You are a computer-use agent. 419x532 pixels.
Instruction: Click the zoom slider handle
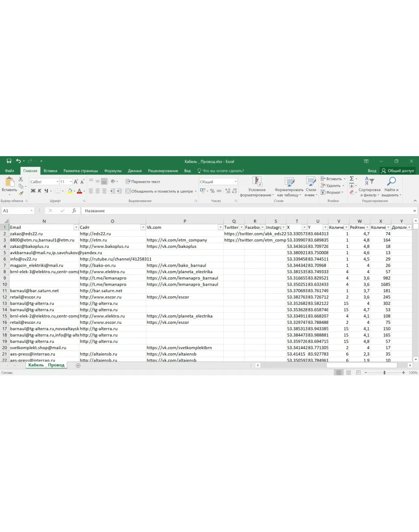(384, 373)
